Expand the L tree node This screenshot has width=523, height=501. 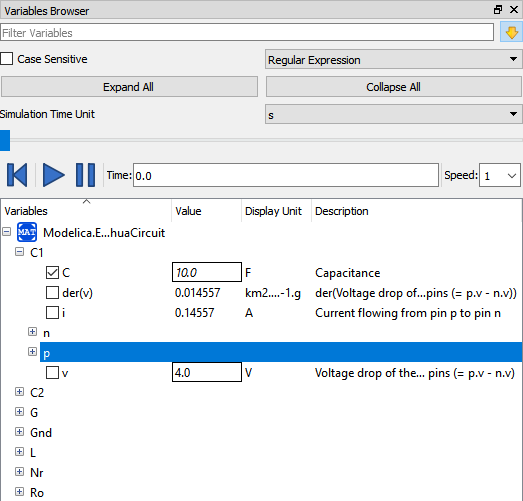pos(20,452)
